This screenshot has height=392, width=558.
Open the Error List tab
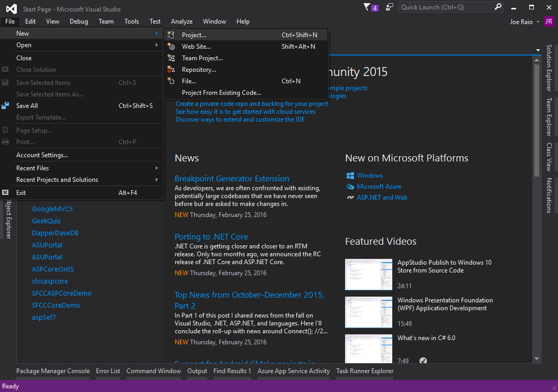[x=108, y=371]
